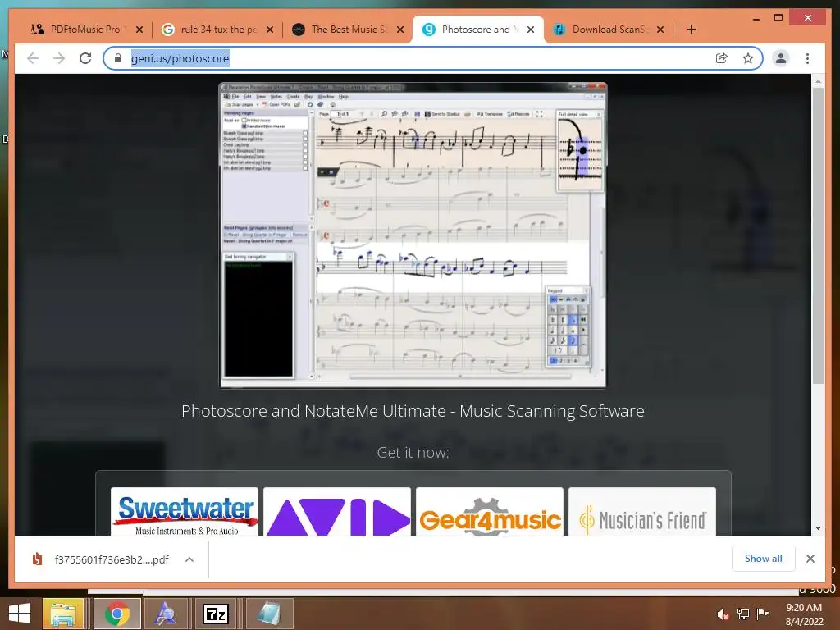The image size is (840, 630).
Task: Switch to the rule 34 tux tab
Action: click(217, 30)
